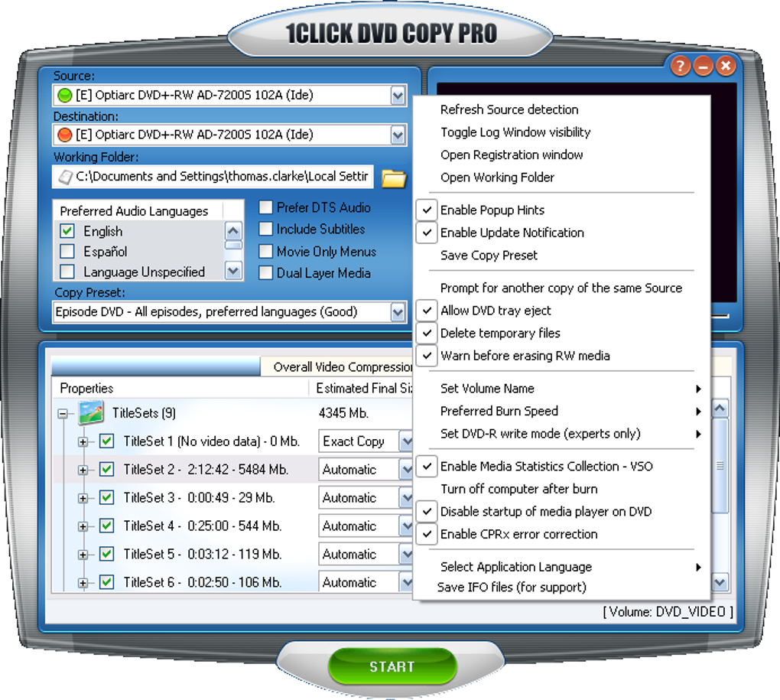Image resolution: width=780 pixels, height=700 pixels.
Task: Click the audio languages list scroll up arrow
Action: 233,231
